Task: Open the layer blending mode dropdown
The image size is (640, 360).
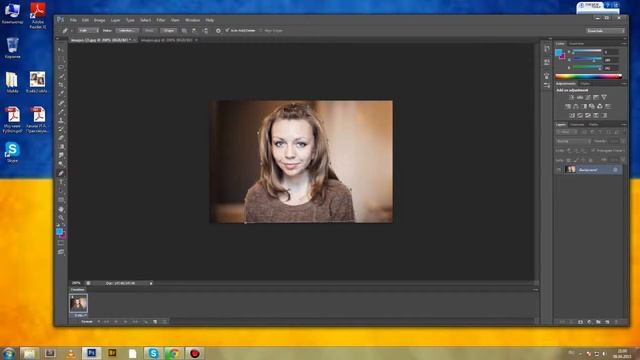Action: click(x=573, y=141)
